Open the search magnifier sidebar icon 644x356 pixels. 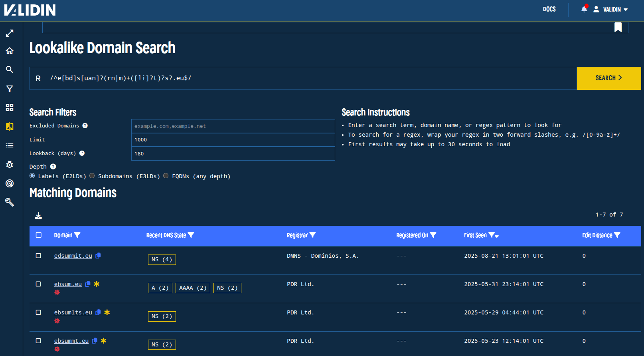[10, 70]
